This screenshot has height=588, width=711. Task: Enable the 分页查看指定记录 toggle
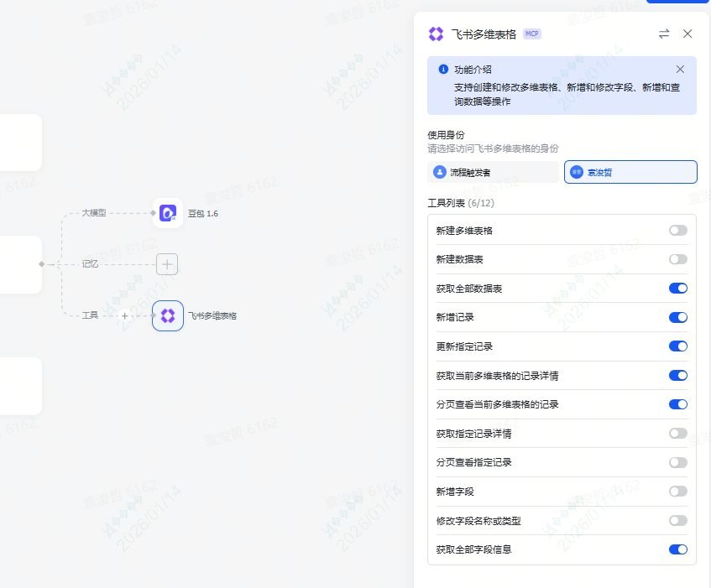[x=678, y=462]
